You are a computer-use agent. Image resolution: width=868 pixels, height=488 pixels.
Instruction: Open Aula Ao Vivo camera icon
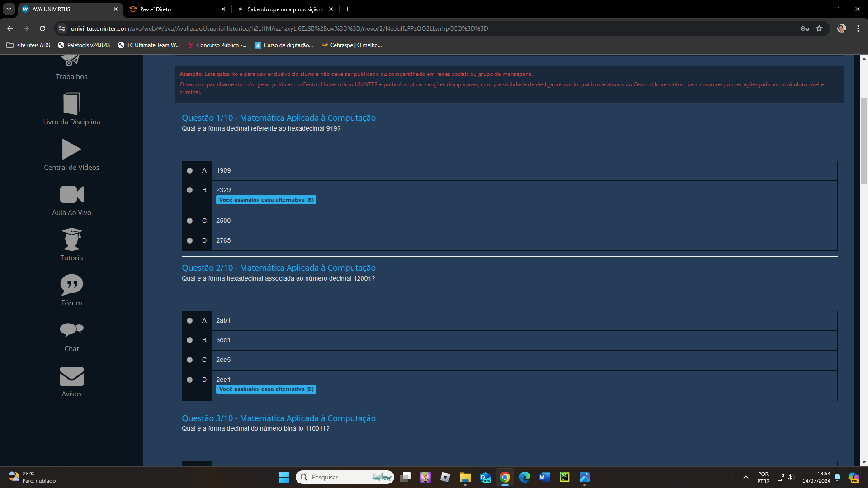[x=71, y=195]
